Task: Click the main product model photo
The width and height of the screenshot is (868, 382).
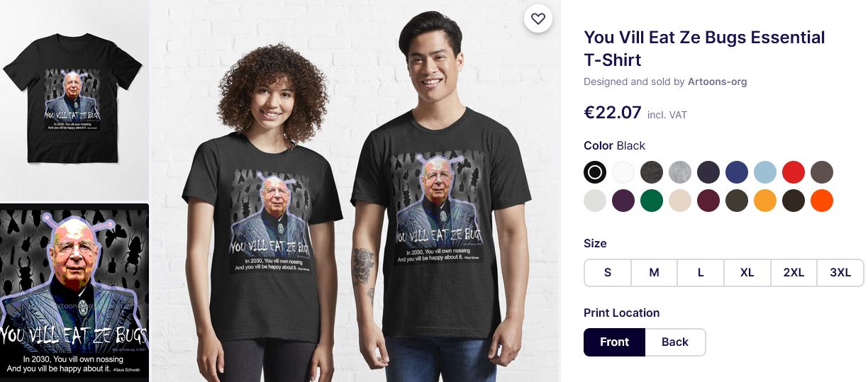Action: [x=355, y=191]
